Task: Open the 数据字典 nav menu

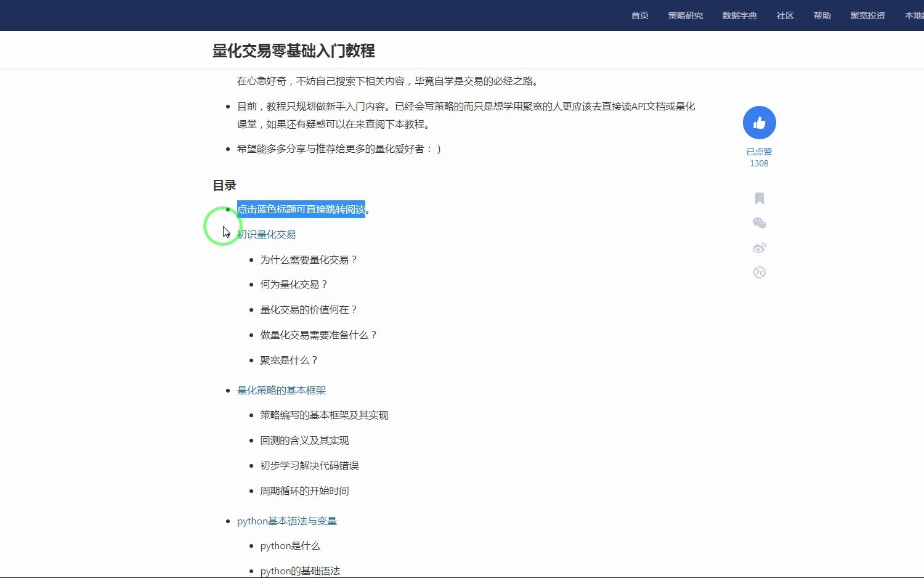Action: coord(740,15)
